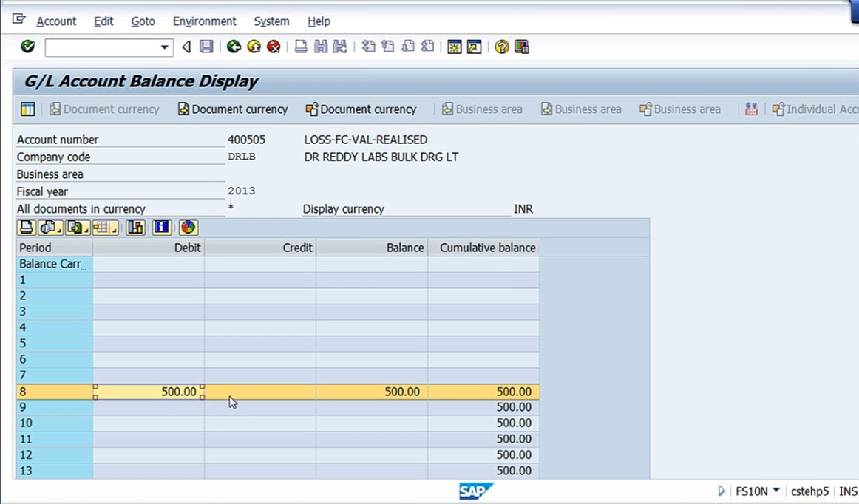Click the Debit column header
Screen dimensions: 859x504
coord(149,248)
